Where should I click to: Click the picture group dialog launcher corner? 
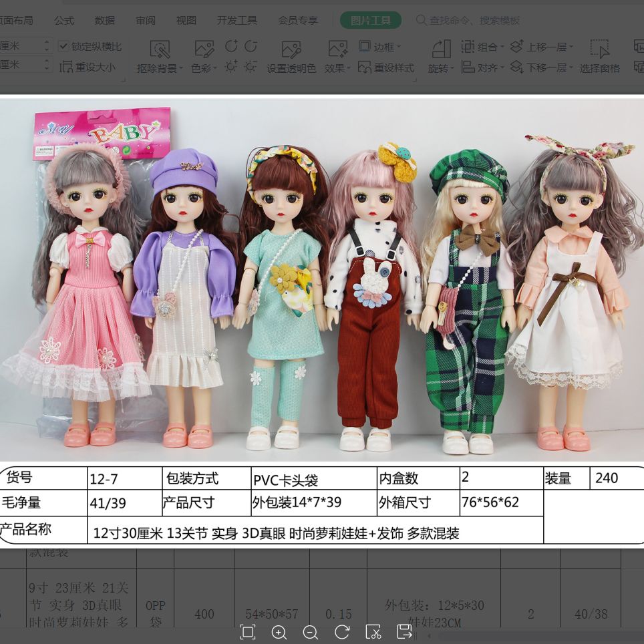[414, 79]
